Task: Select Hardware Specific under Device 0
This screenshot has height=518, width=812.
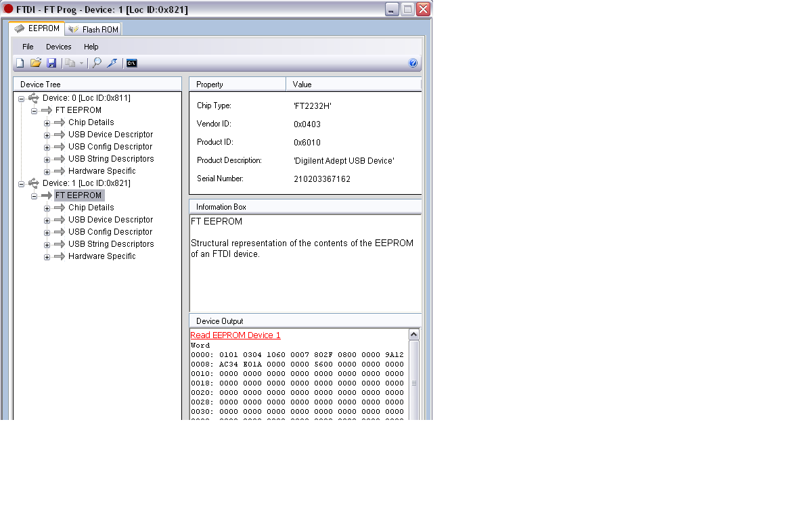Action: 102,171
